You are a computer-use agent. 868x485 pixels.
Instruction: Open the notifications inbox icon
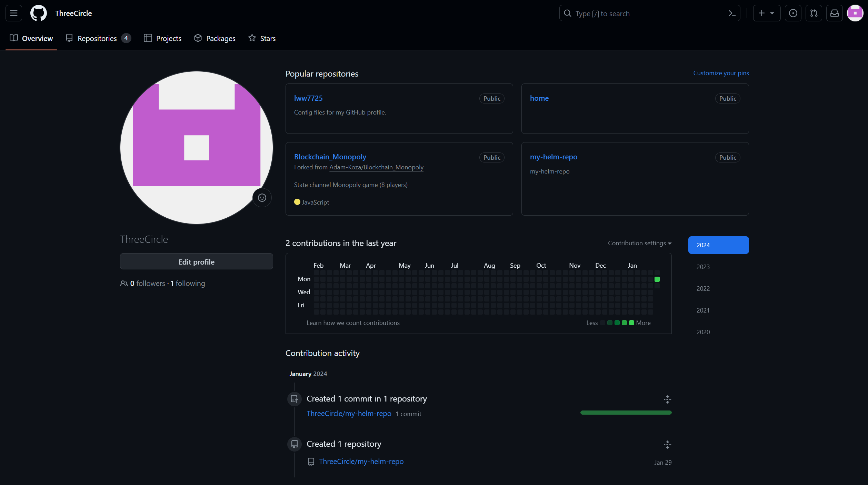pyautogui.click(x=834, y=13)
